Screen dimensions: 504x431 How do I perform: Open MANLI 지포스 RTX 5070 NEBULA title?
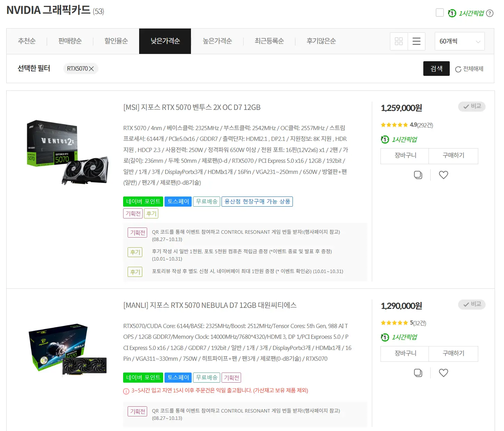click(x=210, y=305)
